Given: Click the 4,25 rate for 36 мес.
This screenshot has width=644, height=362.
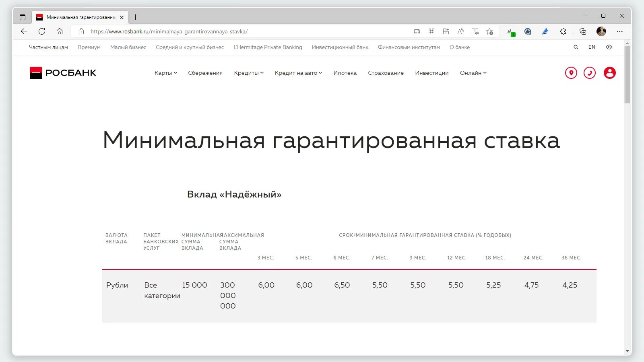Looking at the screenshot, I should coord(570,285).
